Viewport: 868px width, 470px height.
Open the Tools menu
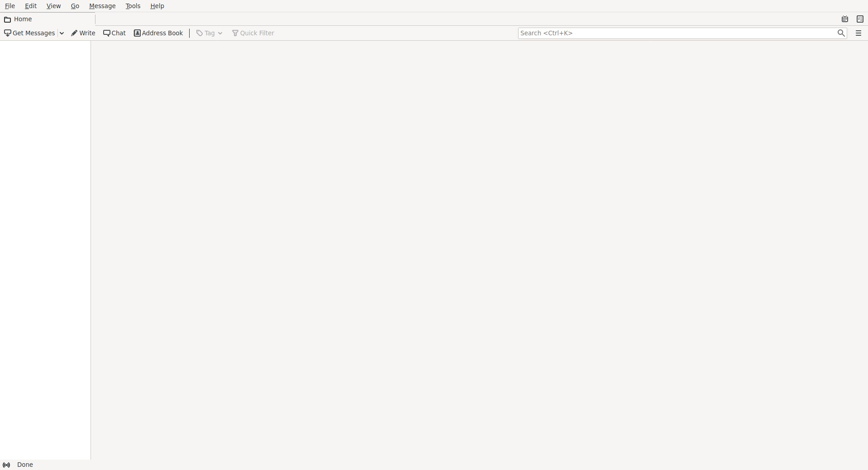click(x=133, y=6)
